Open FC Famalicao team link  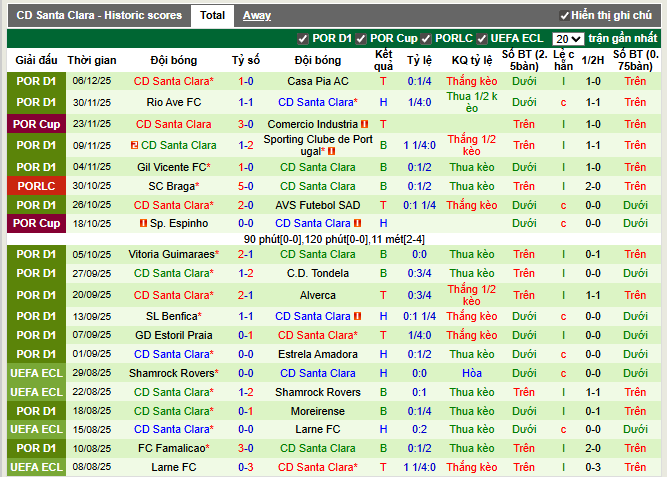tap(171, 448)
